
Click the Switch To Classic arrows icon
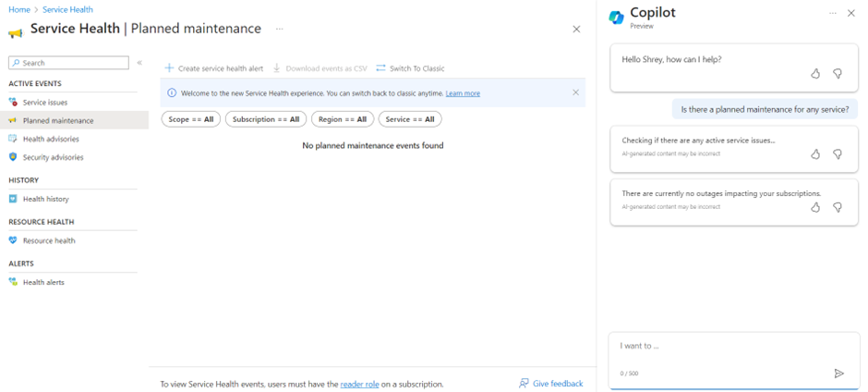click(x=380, y=68)
